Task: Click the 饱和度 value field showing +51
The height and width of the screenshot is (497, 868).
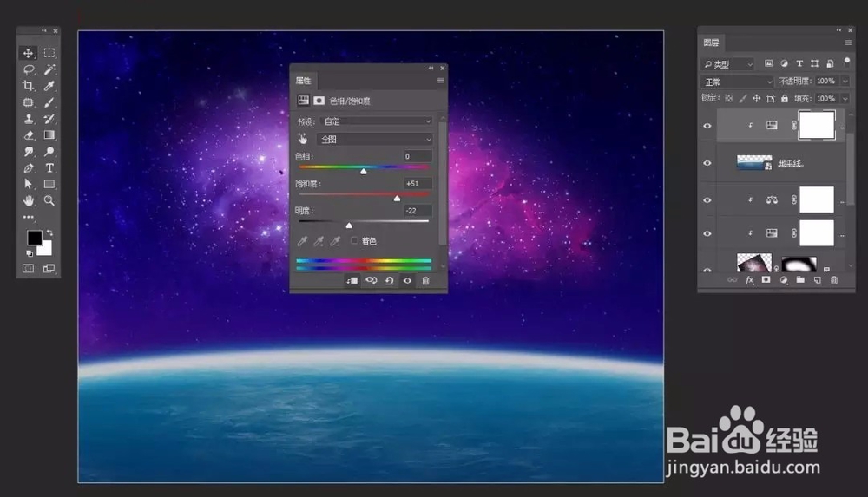Action: 418,183
